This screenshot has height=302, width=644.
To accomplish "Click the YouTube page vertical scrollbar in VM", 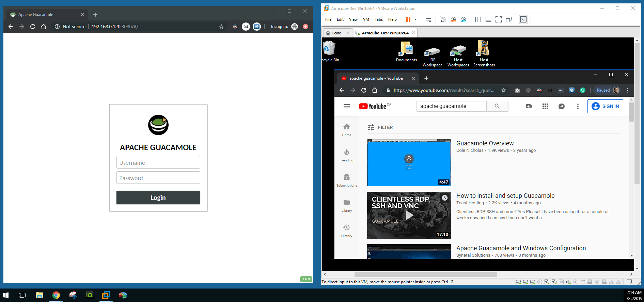I will pyautogui.click(x=631, y=112).
